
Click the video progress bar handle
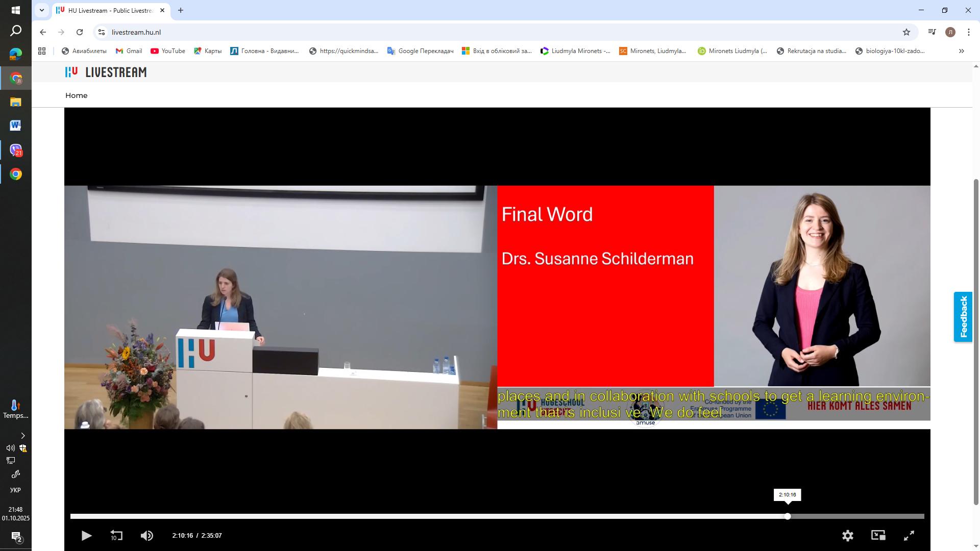788,516
